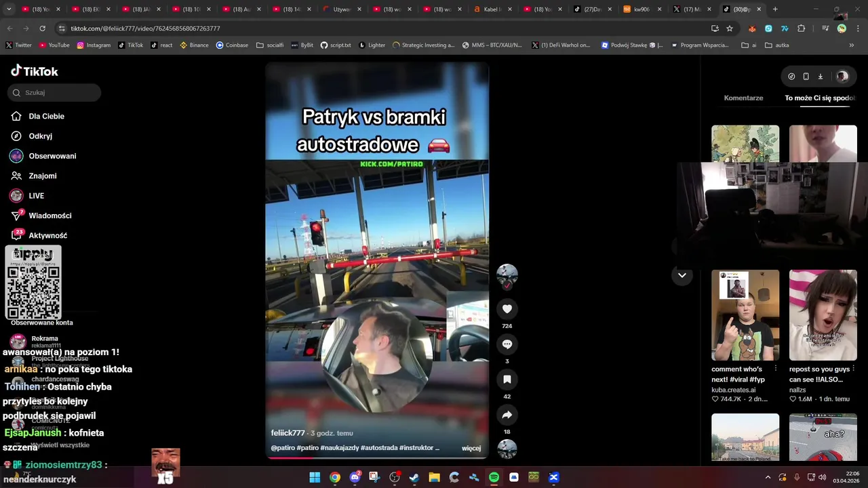This screenshot has width=868, height=488.
Task: Click the download desktop app icon
Action: point(820,77)
